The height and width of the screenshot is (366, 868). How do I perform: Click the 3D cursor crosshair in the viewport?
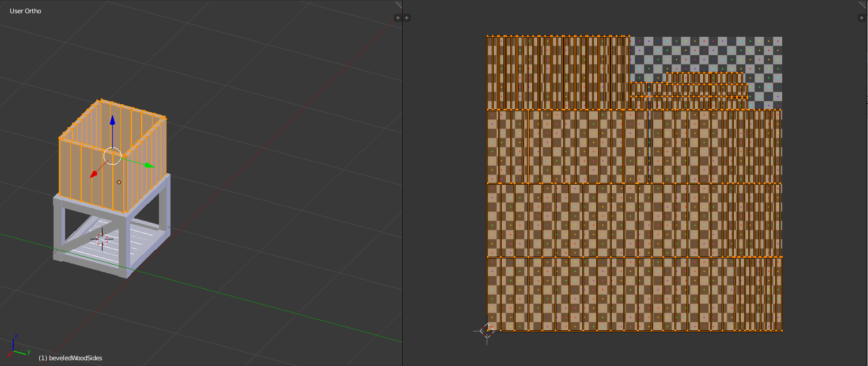coord(101,239)
